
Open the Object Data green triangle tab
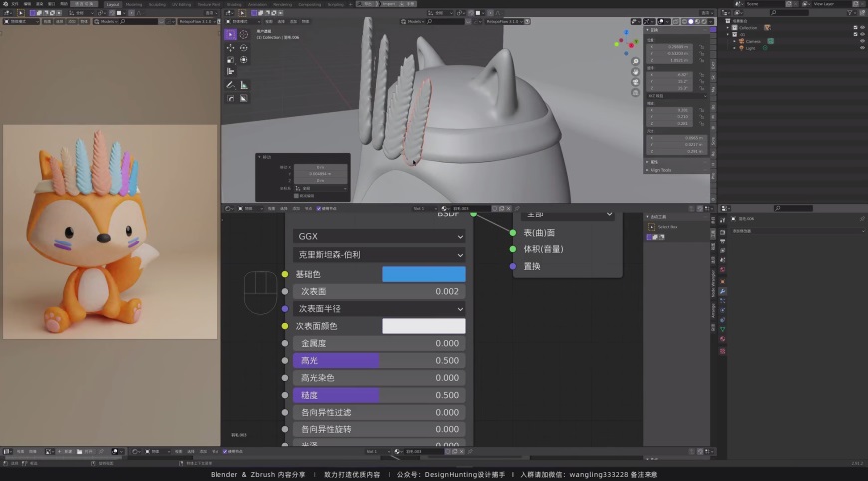723,329
